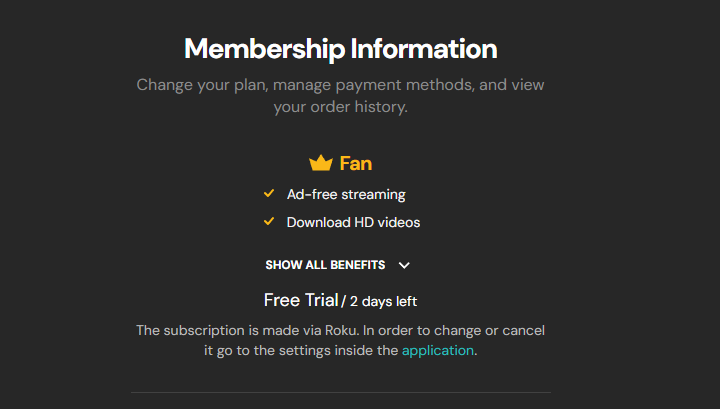Click the horizontal divider line
The width and height of the screenshot is (720, 409).
[x=340, y=392]
